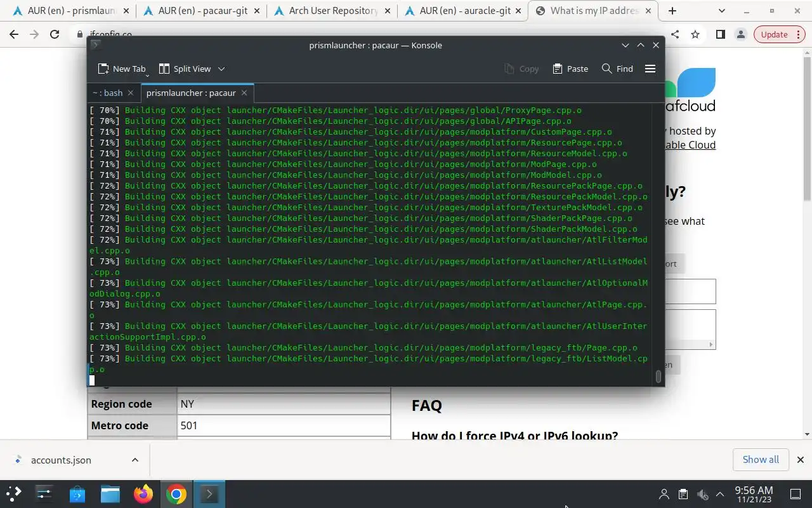812x508 pixels.
Task: Click the user icon in system tray
Action: click(x=664, y=494)
